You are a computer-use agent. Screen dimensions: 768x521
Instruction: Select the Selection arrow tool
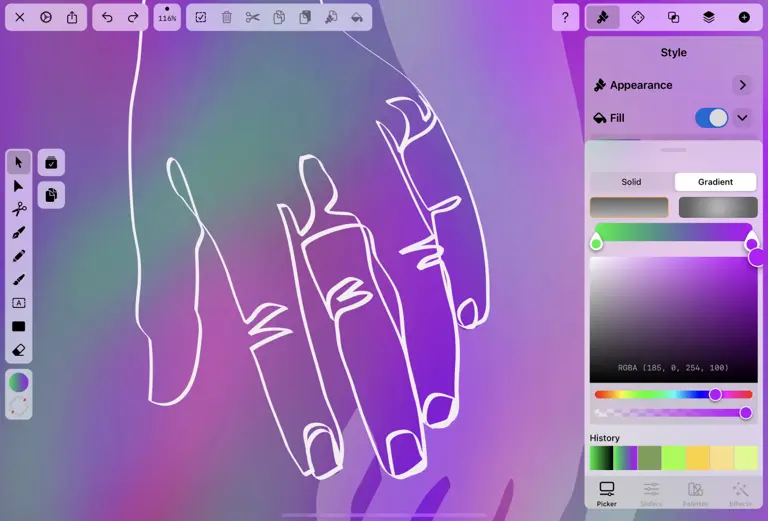click(19, 163)
